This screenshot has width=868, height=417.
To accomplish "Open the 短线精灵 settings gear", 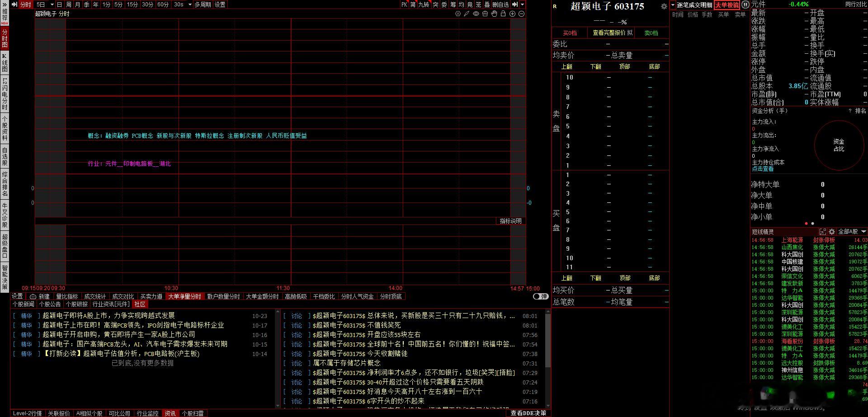I will pyautogui.click(x=832, y=232).
